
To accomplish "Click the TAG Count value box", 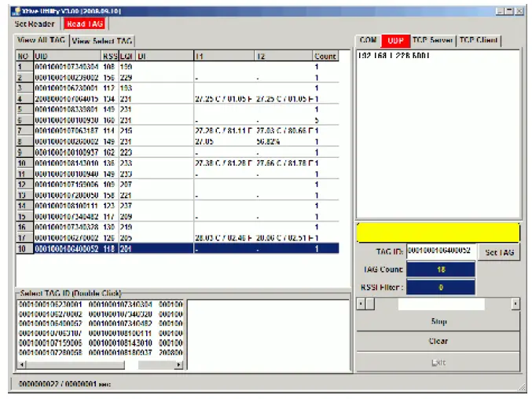I will tap(441, 269).
